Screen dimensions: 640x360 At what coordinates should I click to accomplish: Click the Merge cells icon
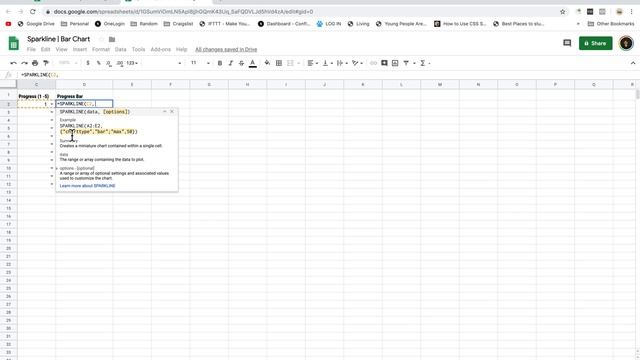click(x=290, y=63)
